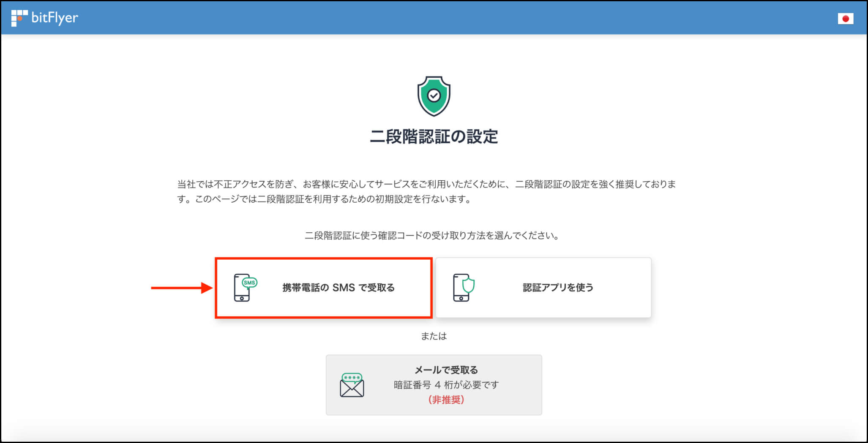Click the envelope passcode email icon
Image resolution: width=868 pixels, height=443 pixels.
[352, 385]
